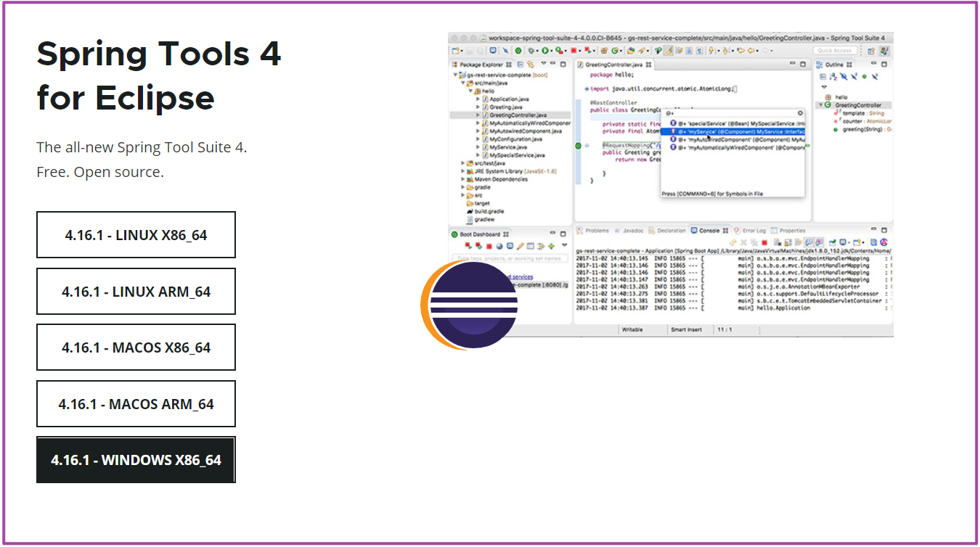Click the globe icon in Boot Dashboard
Image resolution: width=980 pixels, height=547 pixels.
(499, 246)
